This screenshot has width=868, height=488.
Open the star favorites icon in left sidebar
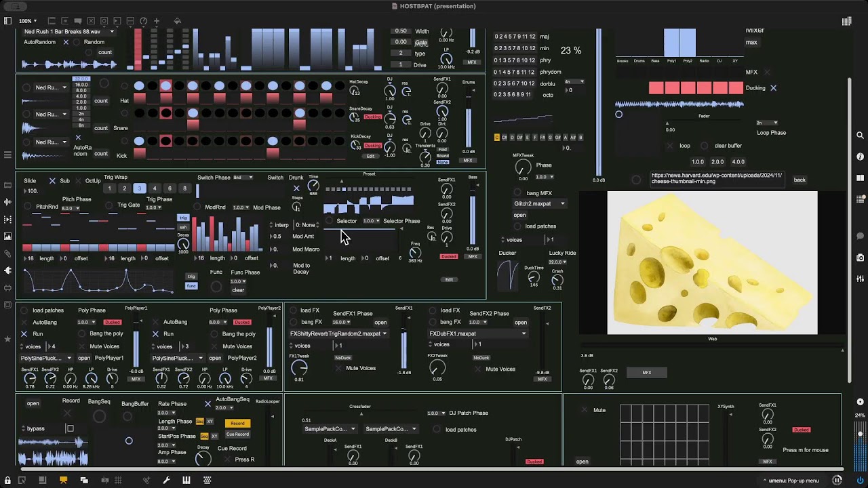click(7, 338)
